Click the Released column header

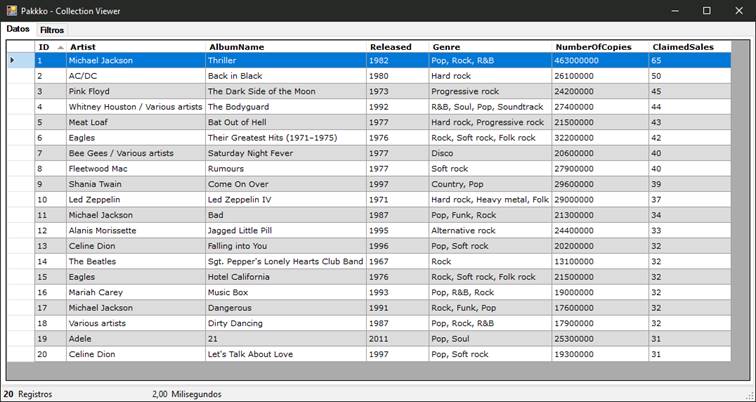[398, 47]
